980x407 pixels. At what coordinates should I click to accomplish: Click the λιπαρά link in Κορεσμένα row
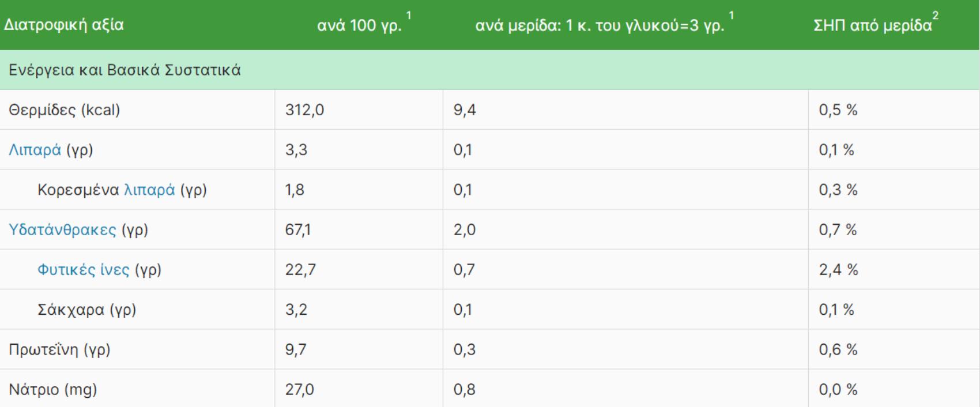coord(149,190)
